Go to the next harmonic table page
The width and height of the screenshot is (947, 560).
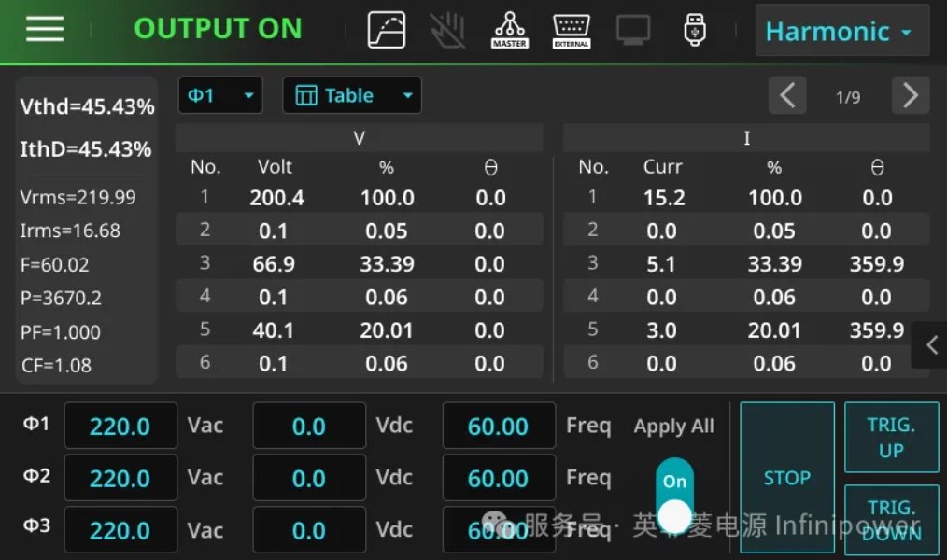(910, 95)
